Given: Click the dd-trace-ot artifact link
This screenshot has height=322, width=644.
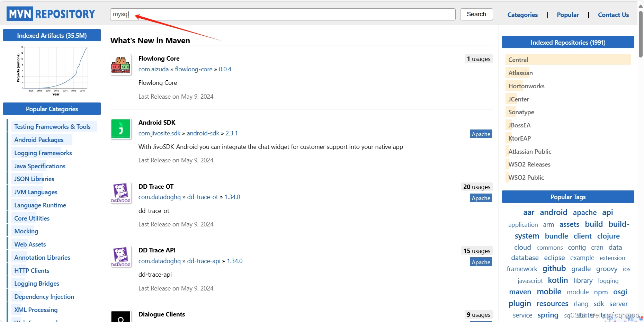Looking at the screenshot, I should click(203, 197).
